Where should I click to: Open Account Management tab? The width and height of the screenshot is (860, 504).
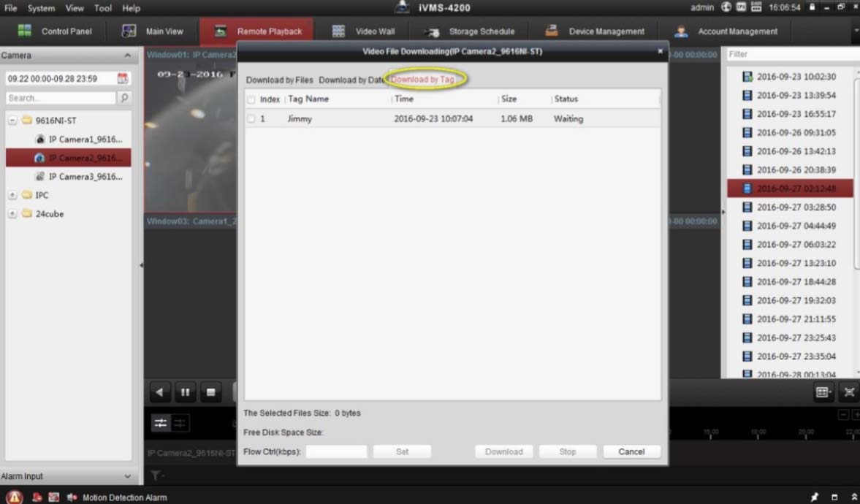(x=726, y=31)
